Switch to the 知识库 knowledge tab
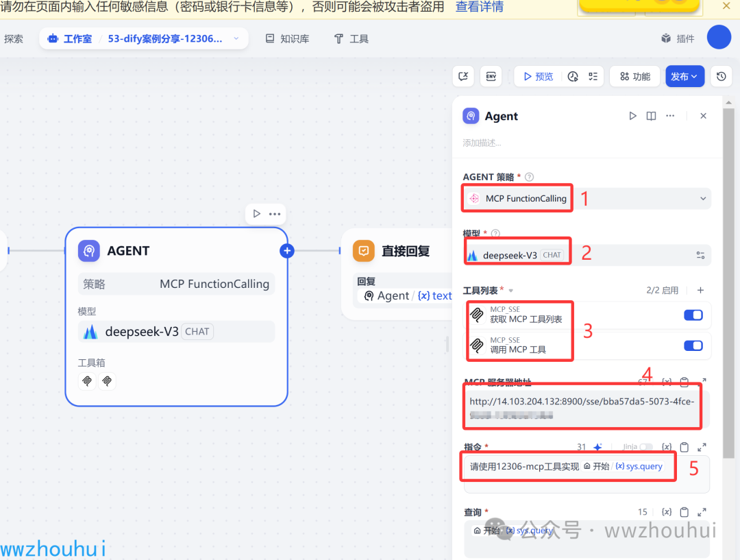Image resolution: width=740 pixels, height=560 pixels. pyautogui.click(x=287, y=38)
